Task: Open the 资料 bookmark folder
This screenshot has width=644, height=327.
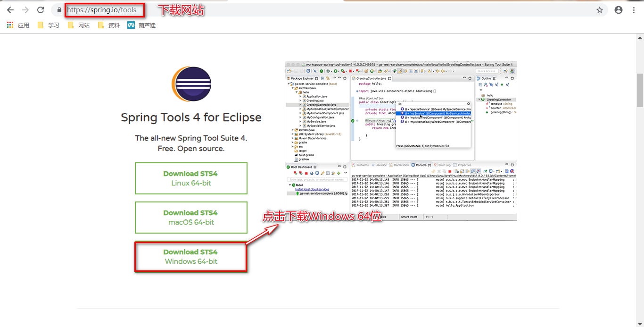Action: [x=109, y=25]
